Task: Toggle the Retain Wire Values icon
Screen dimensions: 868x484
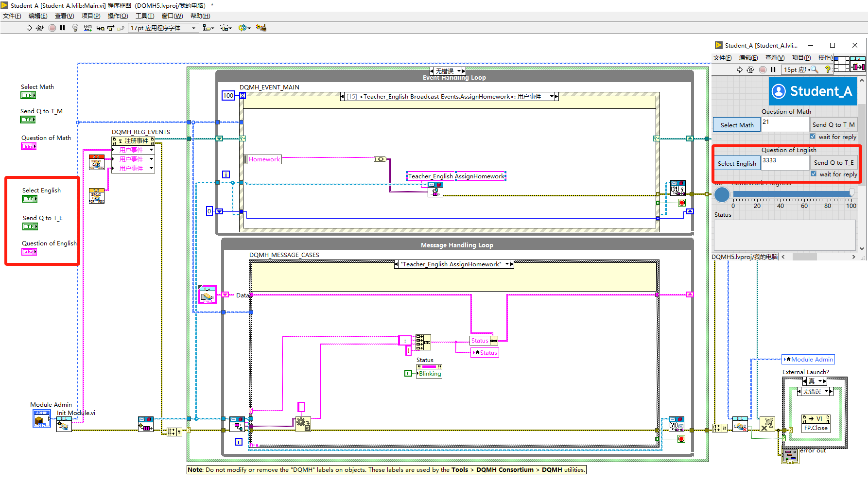Action: (x=87, y=28)
